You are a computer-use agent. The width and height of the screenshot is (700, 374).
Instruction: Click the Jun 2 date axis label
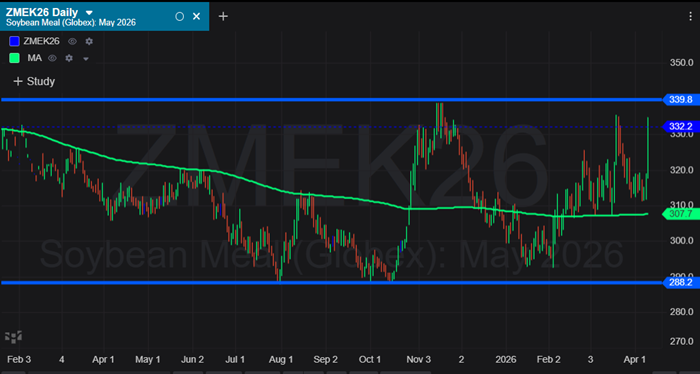click(x=192, y=360)
